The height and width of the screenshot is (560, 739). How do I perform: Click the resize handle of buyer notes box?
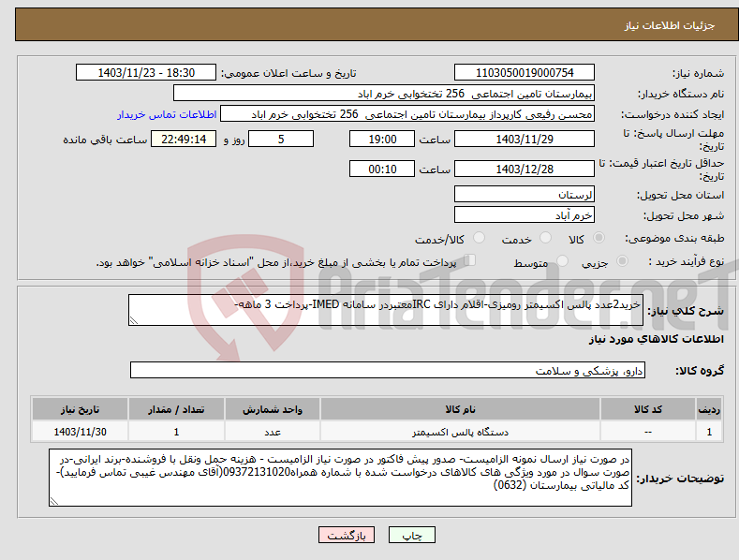[54, 502]
